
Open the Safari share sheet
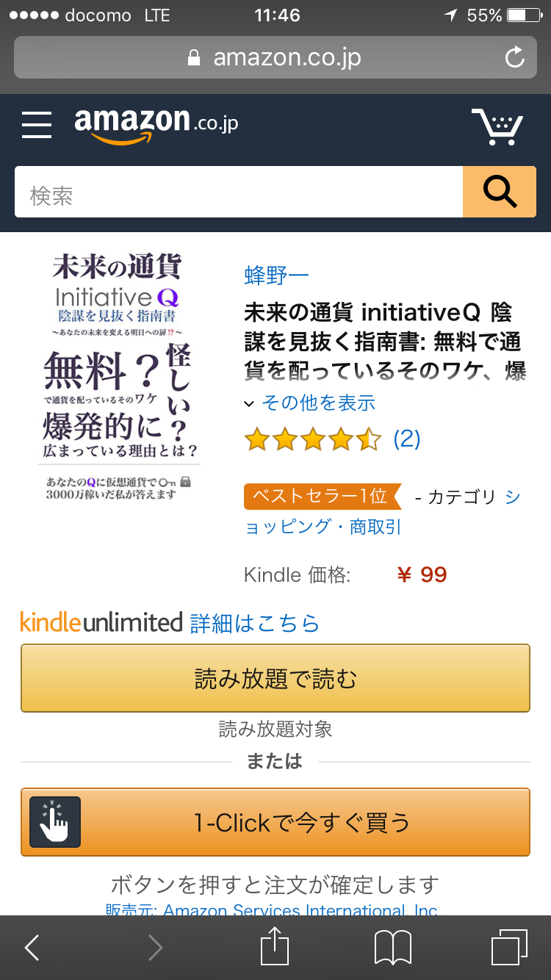[x=275, y=946]
